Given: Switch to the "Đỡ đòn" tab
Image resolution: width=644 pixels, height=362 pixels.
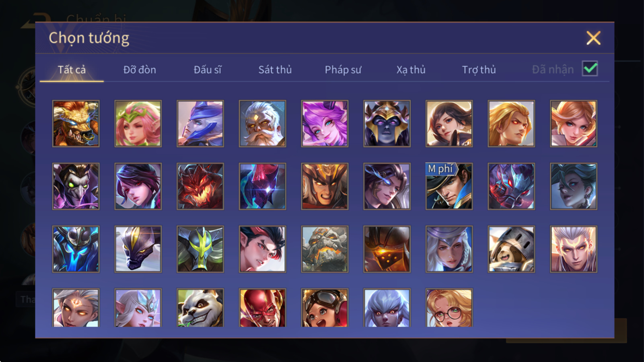Looking at the screenshot, I should pos(140,70).
